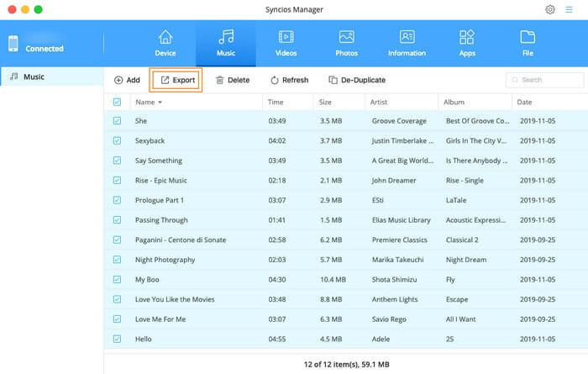
Task: Uncheck the checkbox for Say Something
Action: 117,161
